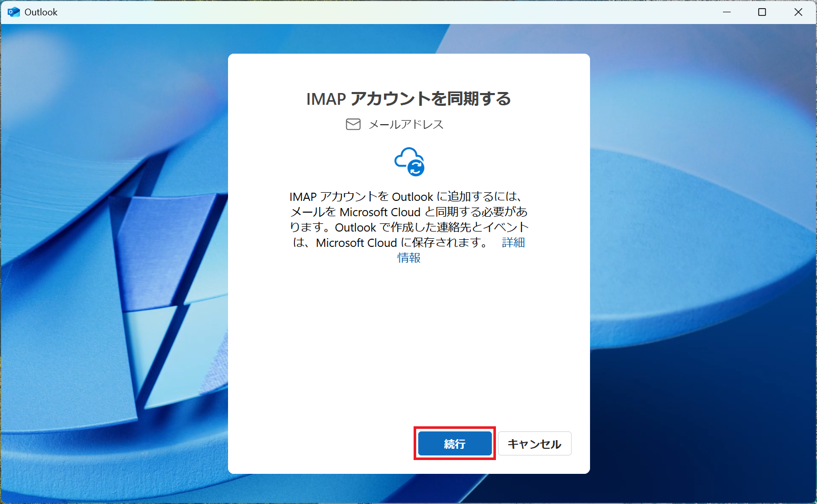Click the cloud sync icon
This screenshot has height=504, width=817.
pyautogui.click(x=410, y=162)
